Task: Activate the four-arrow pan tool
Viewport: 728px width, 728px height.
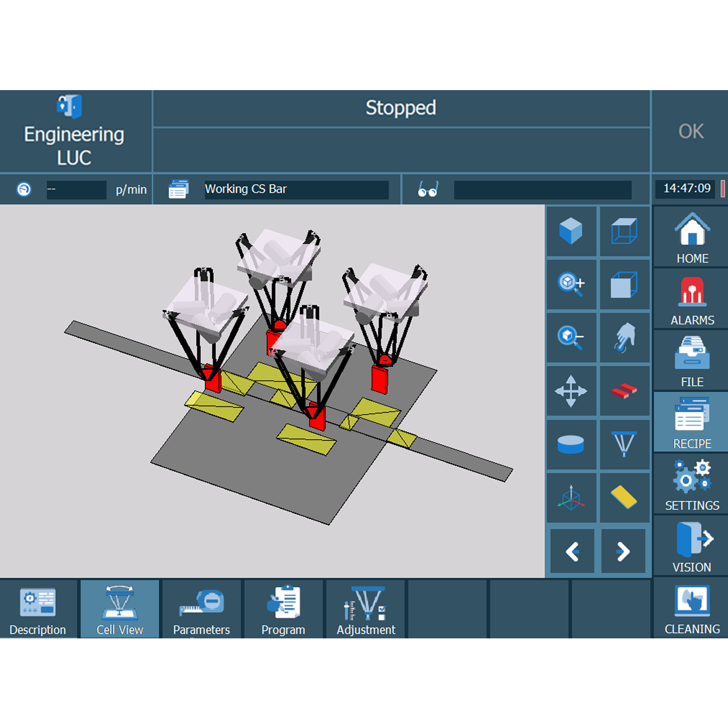Action: tap(571, 391)
